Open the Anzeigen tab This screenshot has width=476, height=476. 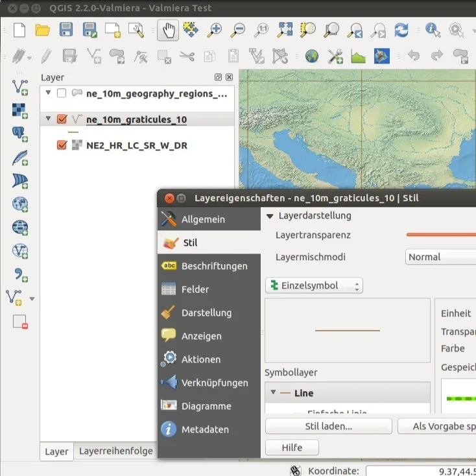[209, 336]
